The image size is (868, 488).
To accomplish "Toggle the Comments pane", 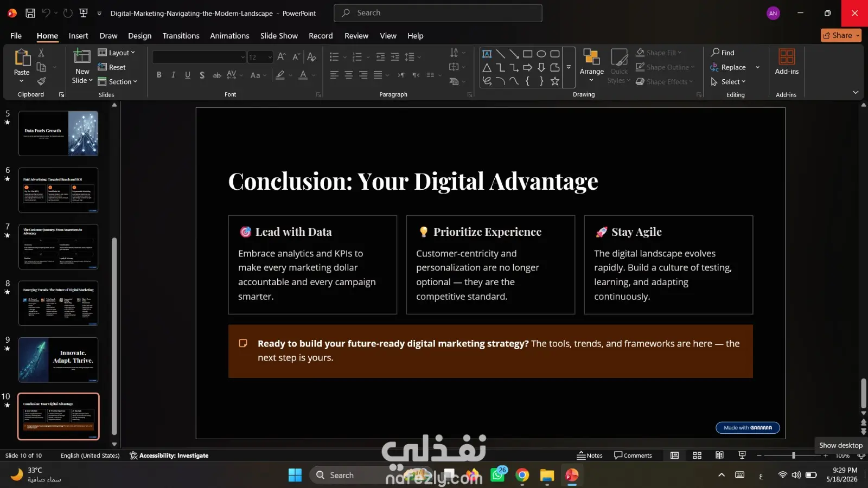I will (x=633, y=455).
